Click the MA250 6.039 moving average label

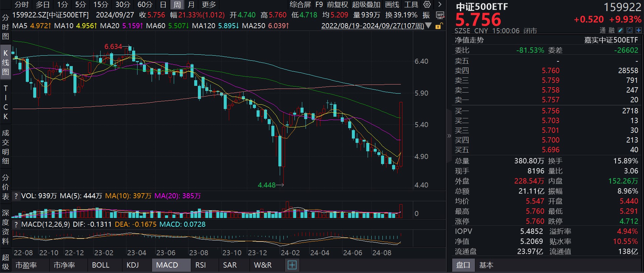(x=265, y=26)
